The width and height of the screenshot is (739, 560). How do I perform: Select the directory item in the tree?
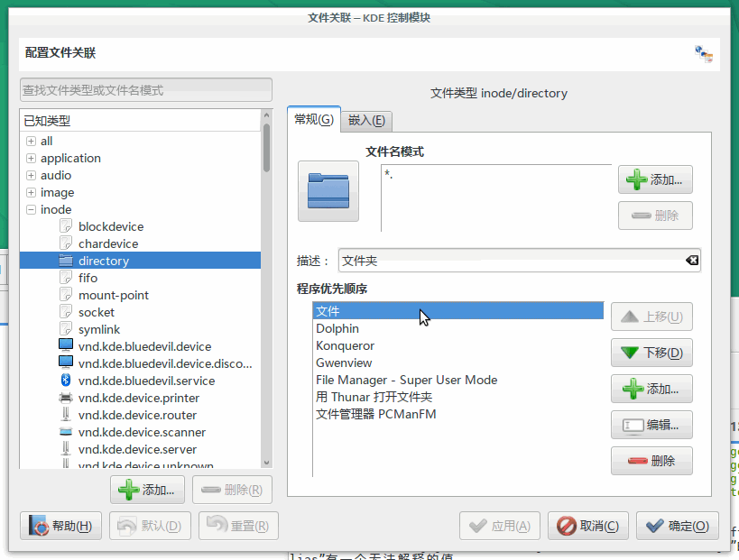click(141, 261)
